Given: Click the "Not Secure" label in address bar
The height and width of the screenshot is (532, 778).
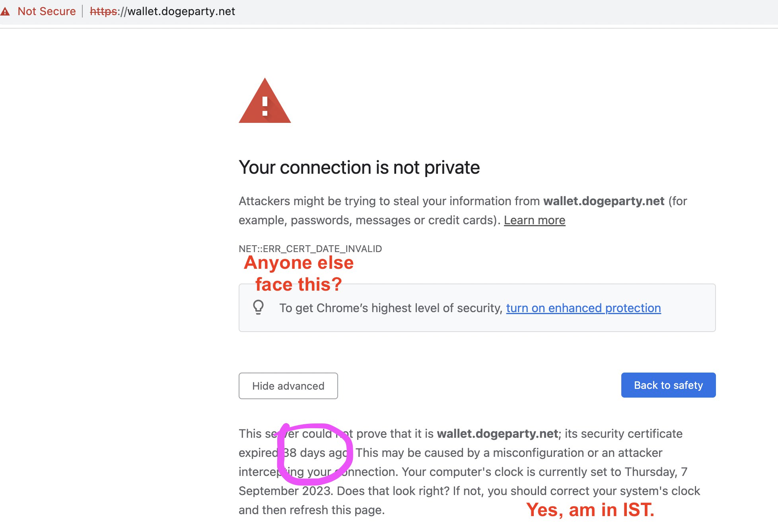Looking at the screenshot, I should pyautogui.click(x=47, y=12).
